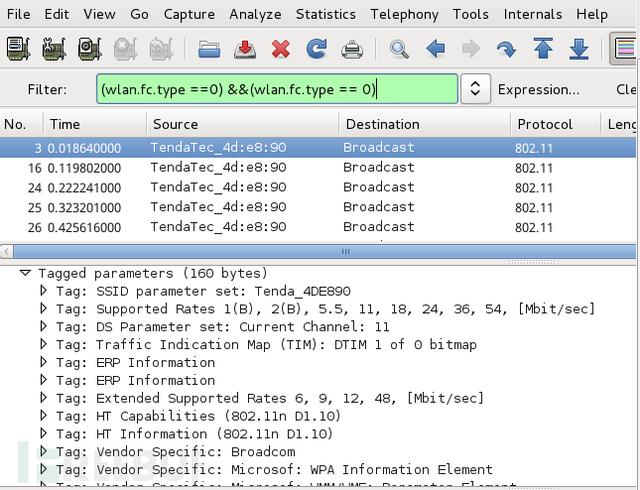640x490 pixels.
Task: Select 'Tagged parameters (160 bytes)' text
Action: pyautogui.click(x=153, y=273)
